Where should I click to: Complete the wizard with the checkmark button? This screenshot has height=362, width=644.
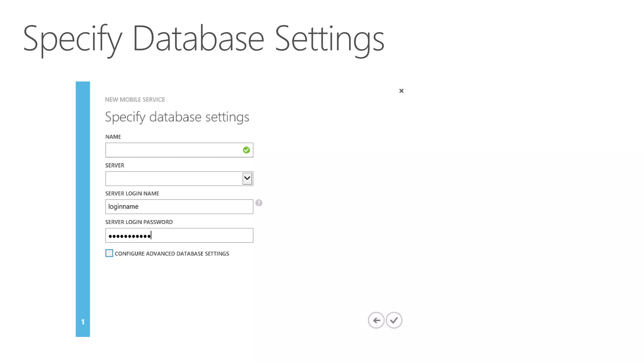pos(394,320)
